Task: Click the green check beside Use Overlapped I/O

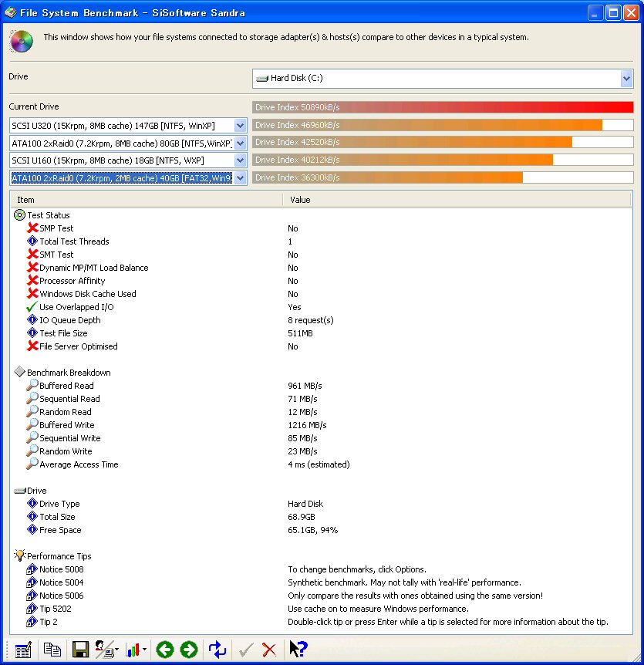Action: 32,306
